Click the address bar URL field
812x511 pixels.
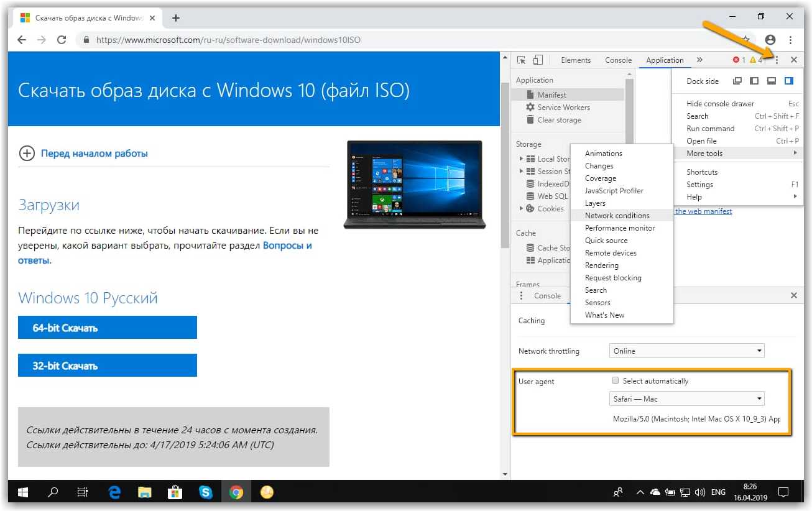tap(410, 40)
